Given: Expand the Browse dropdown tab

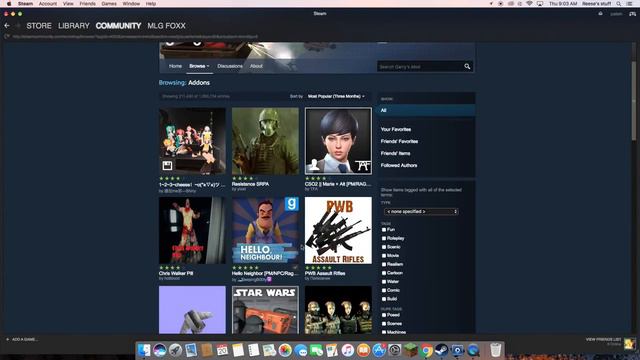Looking at the screenshot, I should [199, 66].
